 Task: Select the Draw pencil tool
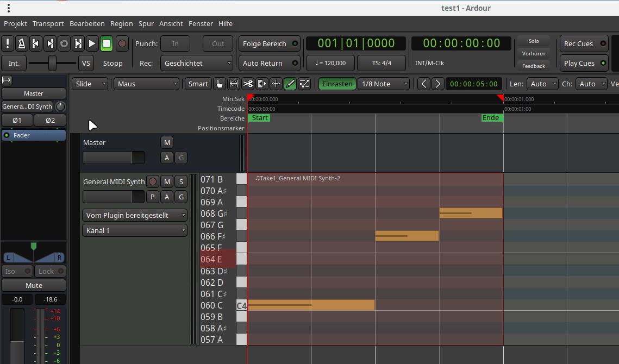290,84
